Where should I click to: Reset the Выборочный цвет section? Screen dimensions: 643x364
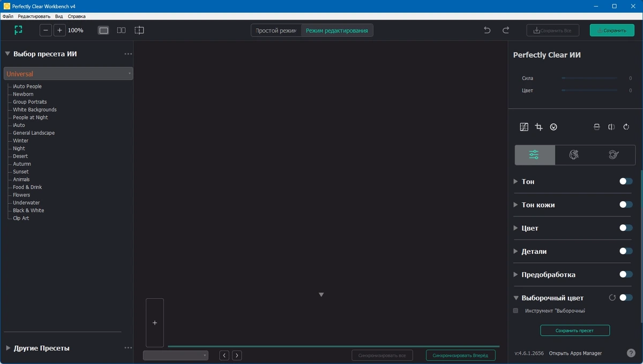(612, 298)
